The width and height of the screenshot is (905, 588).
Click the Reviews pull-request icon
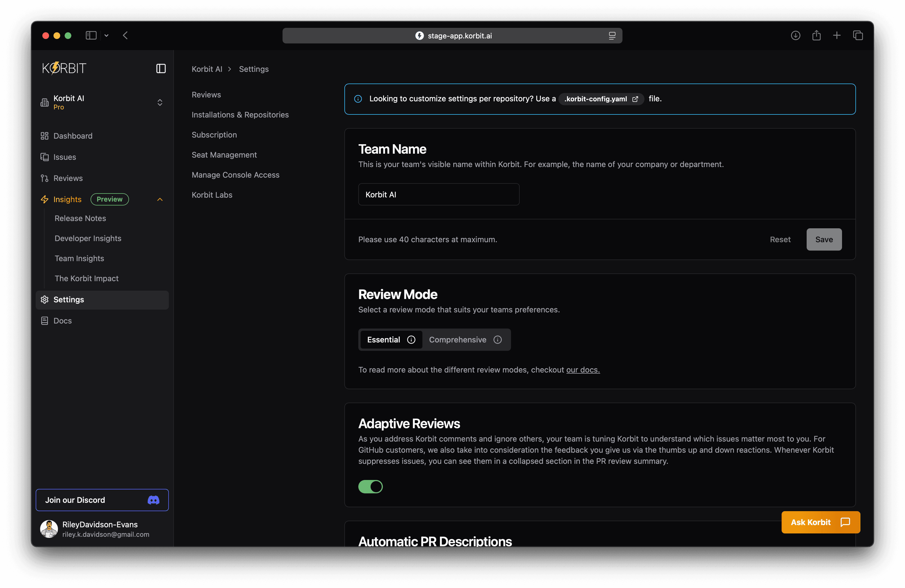[x=45, y=178]
